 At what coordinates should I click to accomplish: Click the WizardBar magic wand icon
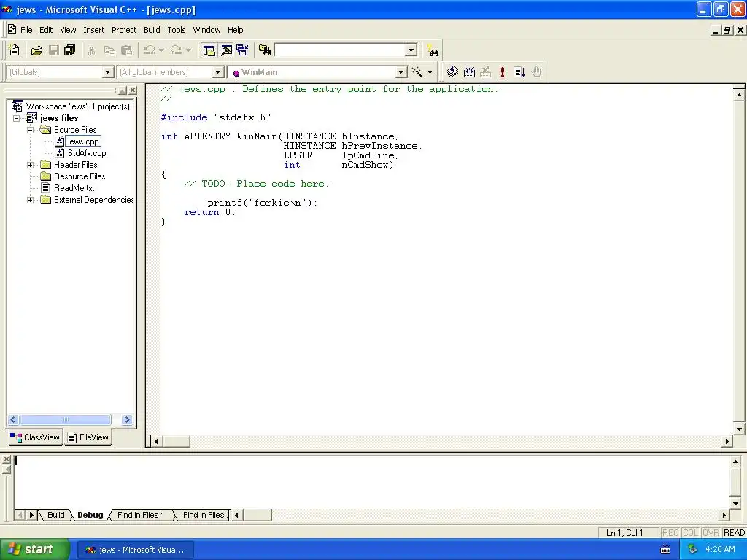coord(417,72)
